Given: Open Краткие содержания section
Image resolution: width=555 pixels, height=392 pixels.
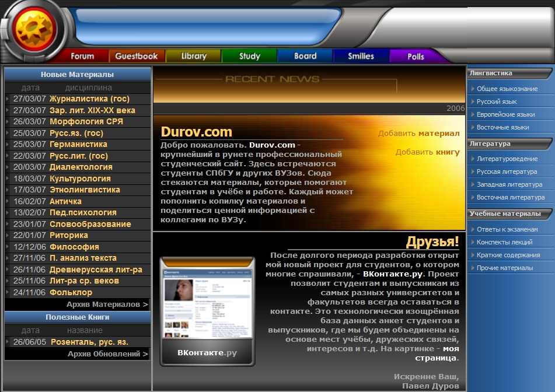Looking at the screenshot, I should (508, 255).
